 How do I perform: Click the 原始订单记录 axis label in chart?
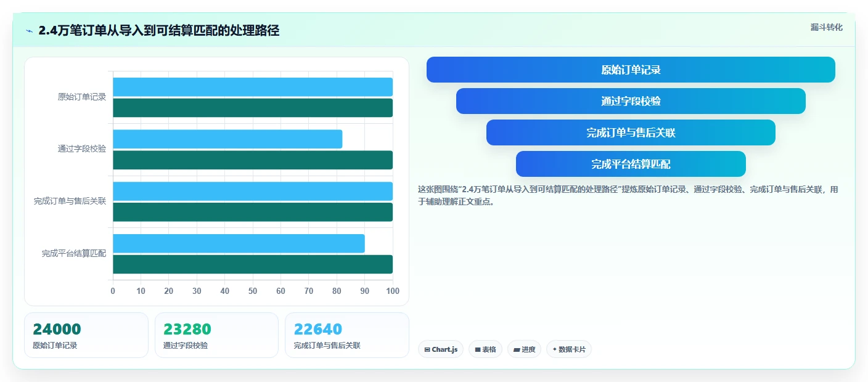click(82, 97)
